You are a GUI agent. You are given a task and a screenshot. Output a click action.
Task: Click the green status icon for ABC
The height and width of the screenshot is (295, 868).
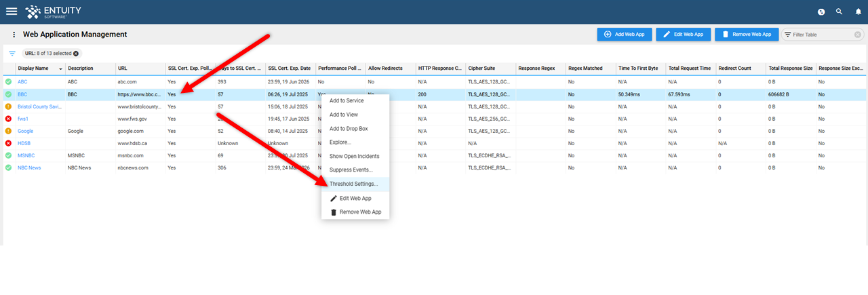(9, 81)
